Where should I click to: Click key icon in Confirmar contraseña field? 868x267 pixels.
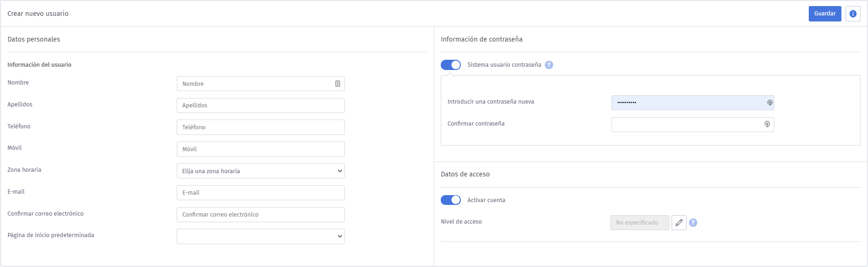coord(767,124)
